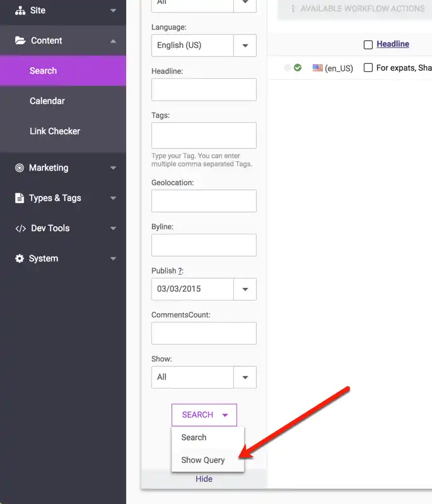Toggle the Headline select-all checkbox
The height and width of the screenshot is (504, 432).
pos(368,45)
